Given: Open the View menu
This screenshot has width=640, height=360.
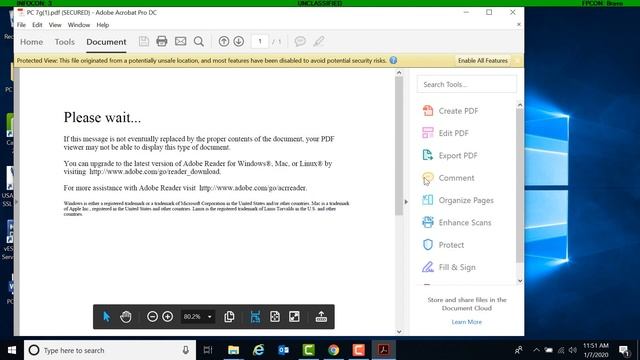Looking at the screenshot, I should click(x=55, y=25).
